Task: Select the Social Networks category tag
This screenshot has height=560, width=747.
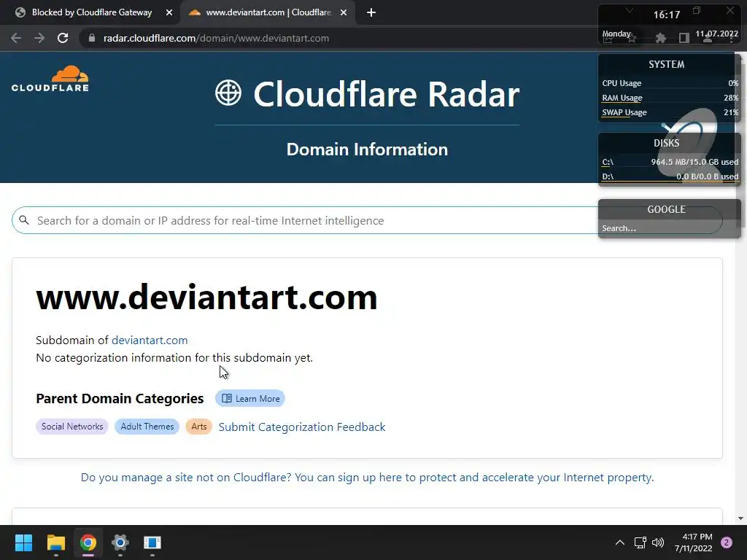Action: pos(72,427)
